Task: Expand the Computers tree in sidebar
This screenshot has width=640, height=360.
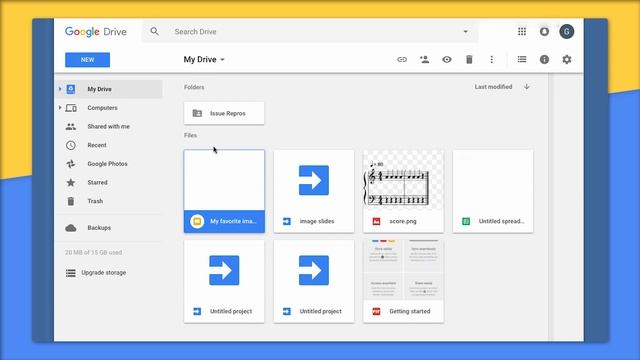Action: [x=60, y=108]
